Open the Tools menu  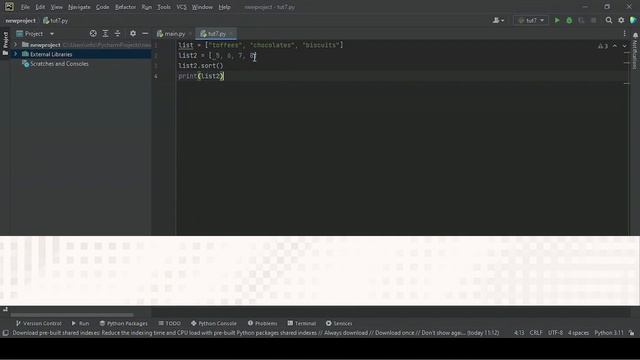pos(164,7)
